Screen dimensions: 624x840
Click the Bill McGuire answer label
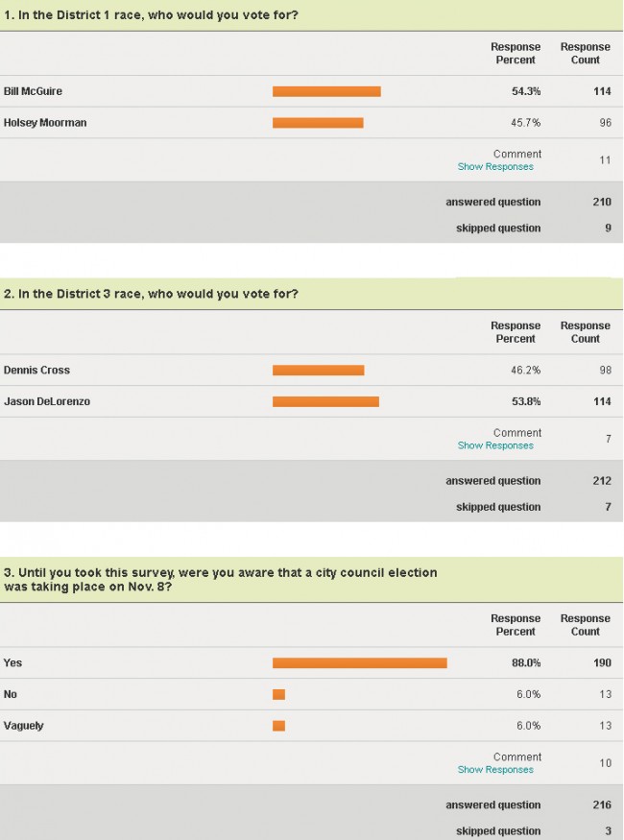coord(33,91)
